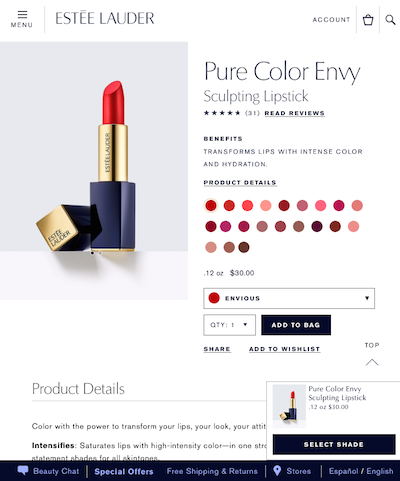The height and width of the screenshot is (481, 400).
Task: Open the ACCOUNT menu
Action: [331, 20]
